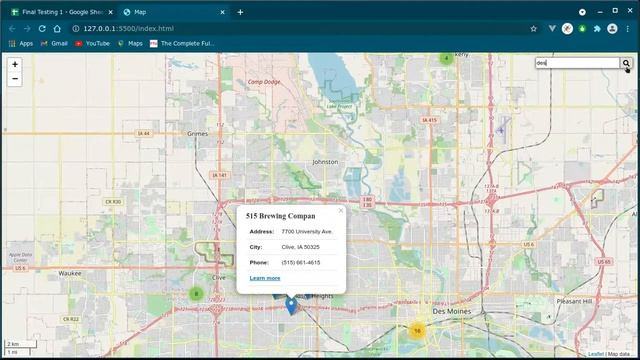Focus the map search input field
The image size is (640, 360).
578,63
